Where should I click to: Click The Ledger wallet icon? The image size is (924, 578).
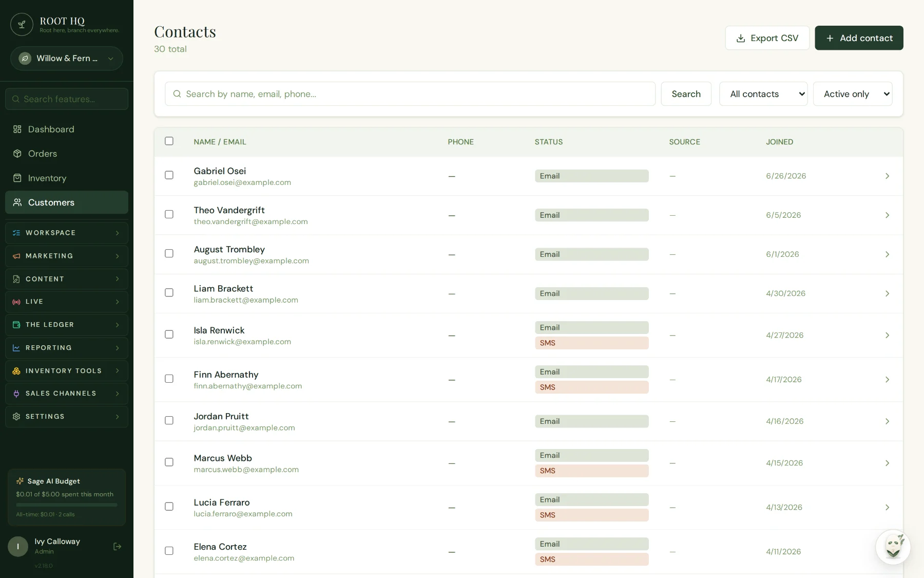point(16,325)
